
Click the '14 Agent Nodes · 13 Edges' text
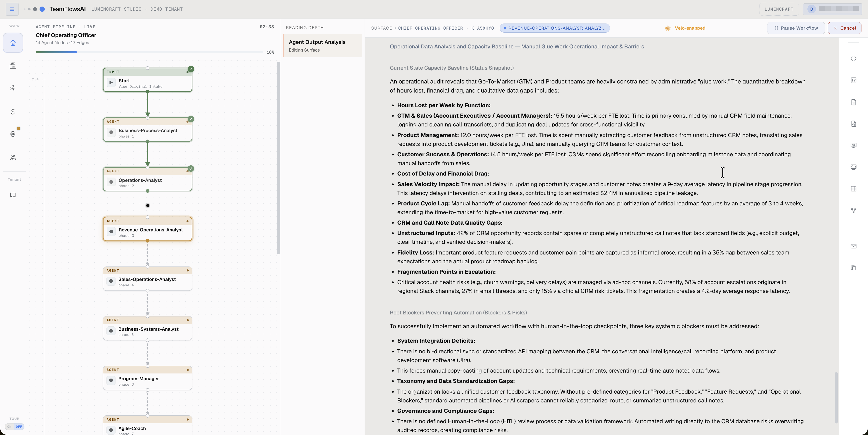coord(62,43)
